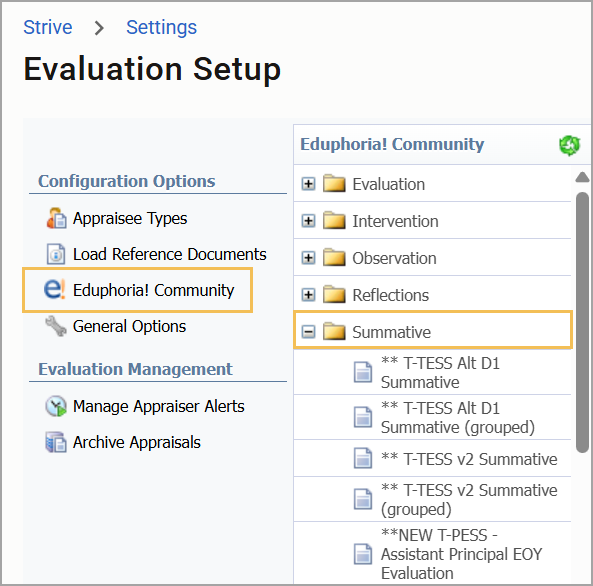The height and width of the screenshot is (586, 593).
Task: Select the Summative tree label
Action: (x=391, y=332)
